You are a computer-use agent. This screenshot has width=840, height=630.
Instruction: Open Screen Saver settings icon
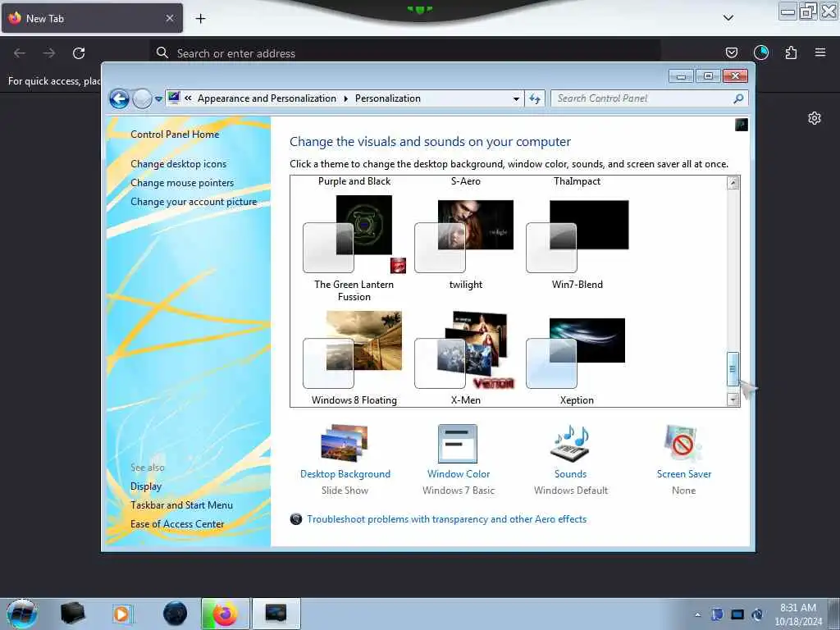682,444
